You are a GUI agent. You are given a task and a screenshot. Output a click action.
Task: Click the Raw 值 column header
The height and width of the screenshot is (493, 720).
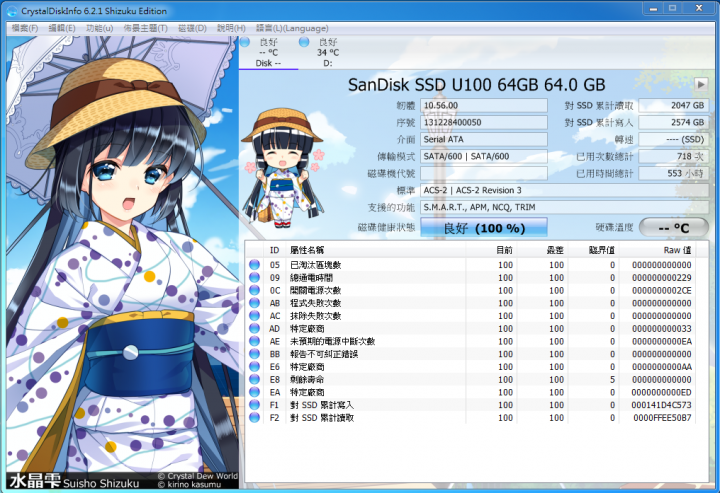pyautogui.click(x=657, y=250)
